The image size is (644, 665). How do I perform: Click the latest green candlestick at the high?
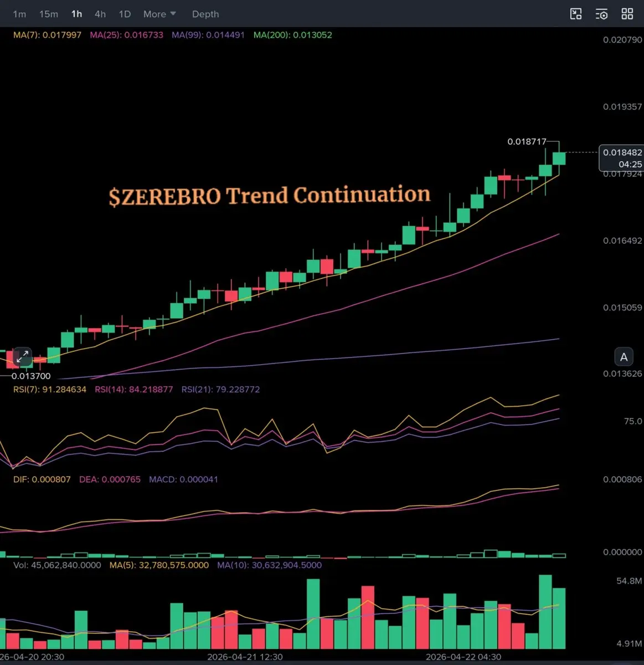pos(559,158)
